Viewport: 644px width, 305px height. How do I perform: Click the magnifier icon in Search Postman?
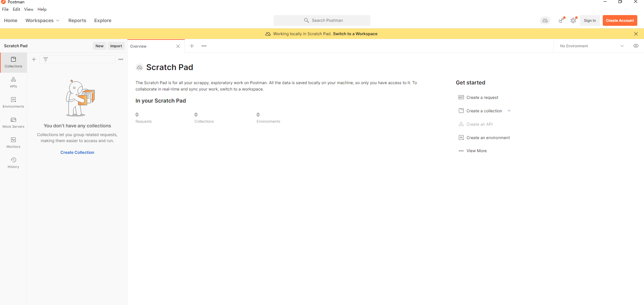(306, 20)
